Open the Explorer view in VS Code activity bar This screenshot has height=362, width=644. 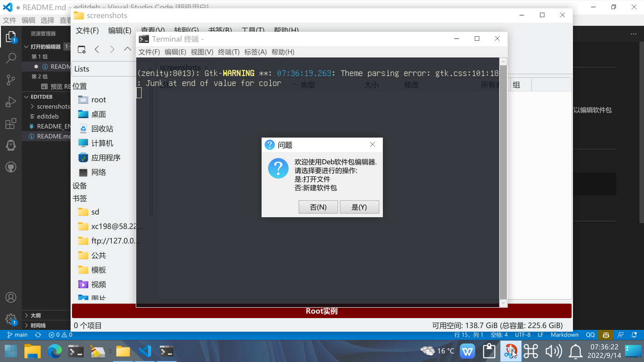tap(11, 37)
